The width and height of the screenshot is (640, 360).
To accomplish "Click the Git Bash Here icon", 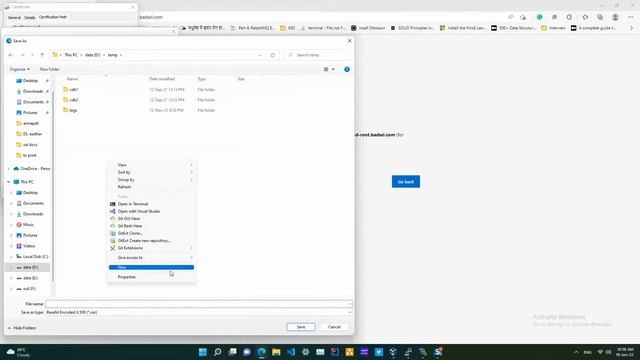I will point(113,226).
